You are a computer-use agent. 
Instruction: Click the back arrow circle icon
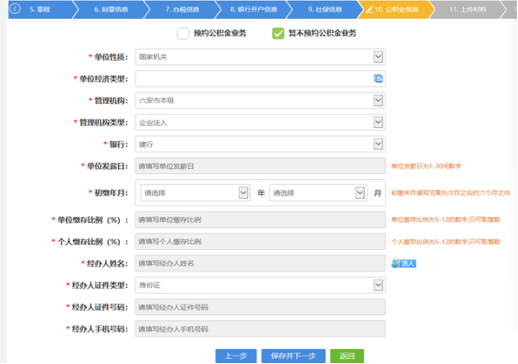click(x=15, y=9)
